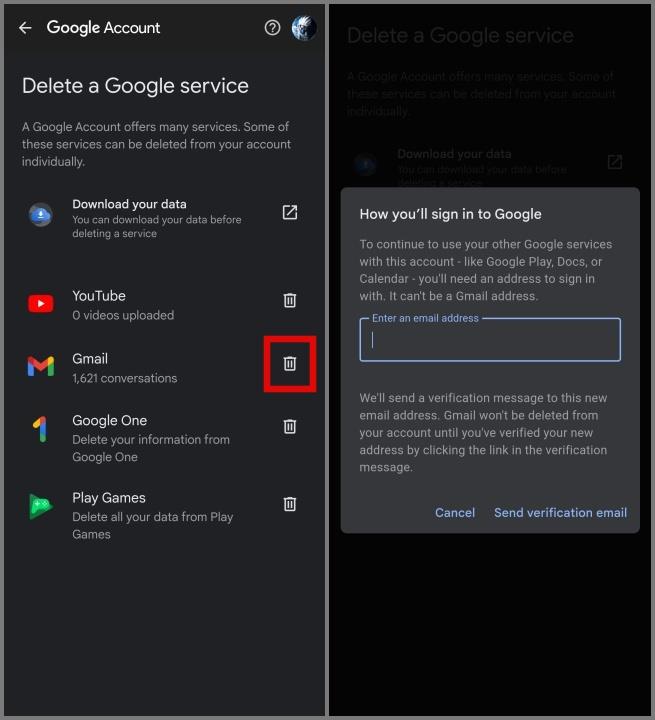Select '0 videos uploaded' text

click(x=123, y=315)
